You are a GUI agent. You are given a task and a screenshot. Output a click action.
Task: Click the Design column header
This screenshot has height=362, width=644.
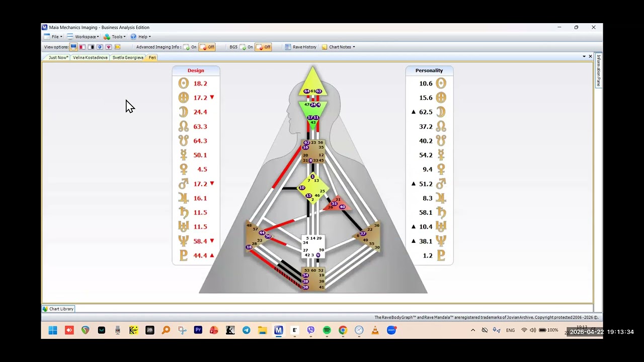(x=196, y=70)
